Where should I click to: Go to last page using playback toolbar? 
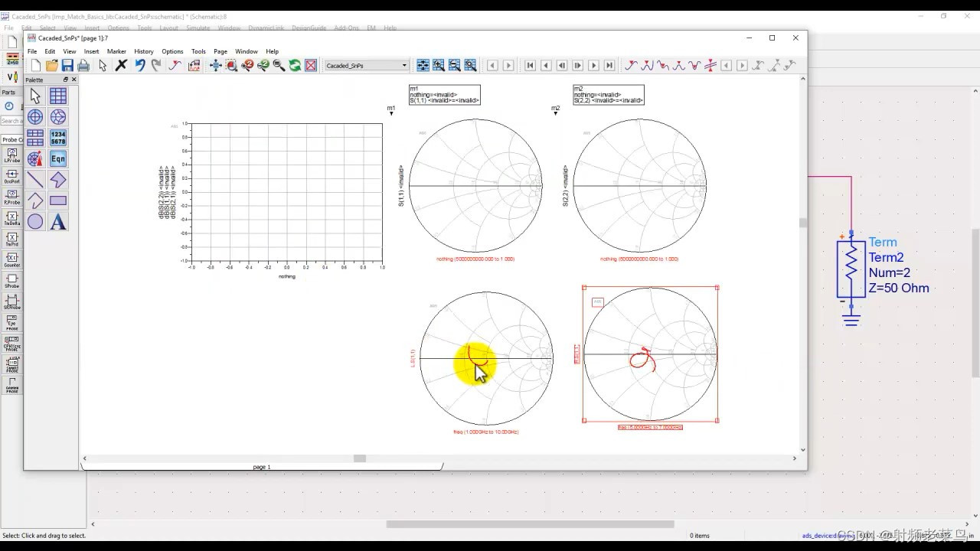tap(609, 66)
